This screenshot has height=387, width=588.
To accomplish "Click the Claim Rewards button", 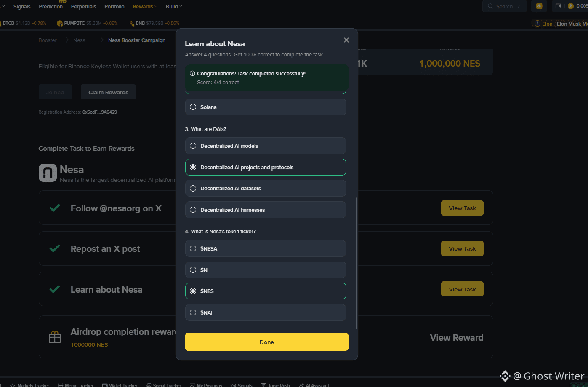I will [108, 92].
